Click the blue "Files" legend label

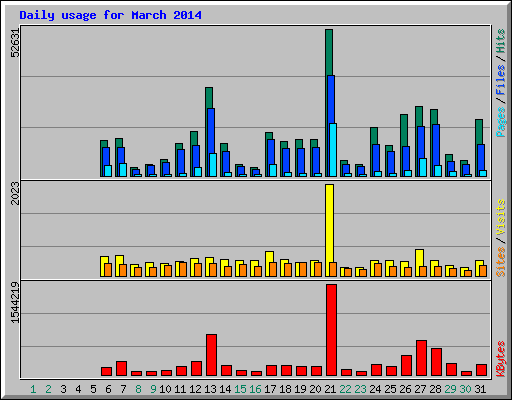point(501,79)
